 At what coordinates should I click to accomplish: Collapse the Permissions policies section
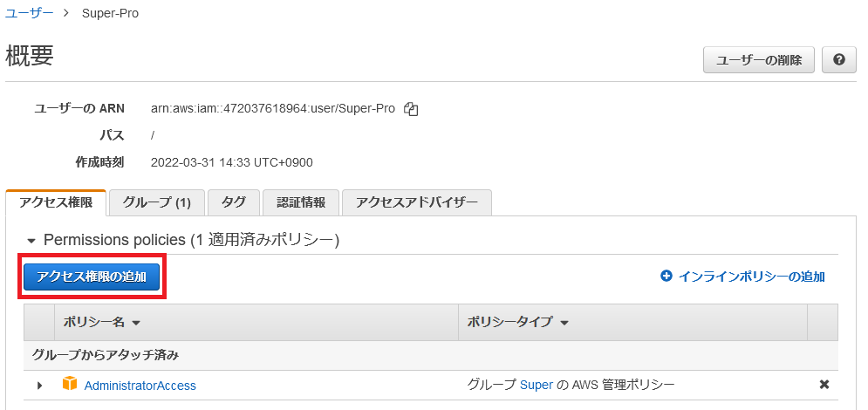[x=32, y=240]
